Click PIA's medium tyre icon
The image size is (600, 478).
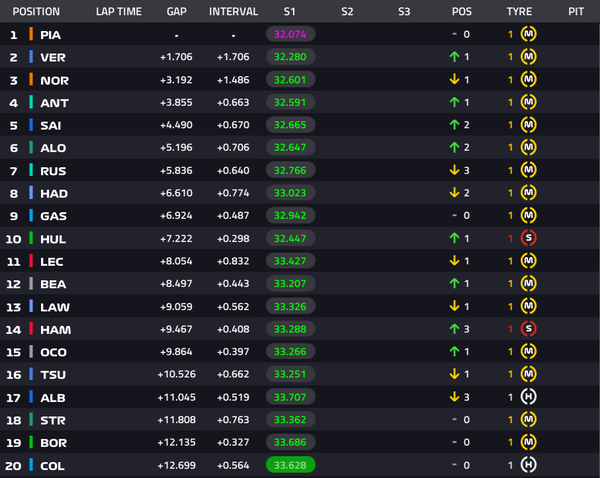click(x=528, y=34)
